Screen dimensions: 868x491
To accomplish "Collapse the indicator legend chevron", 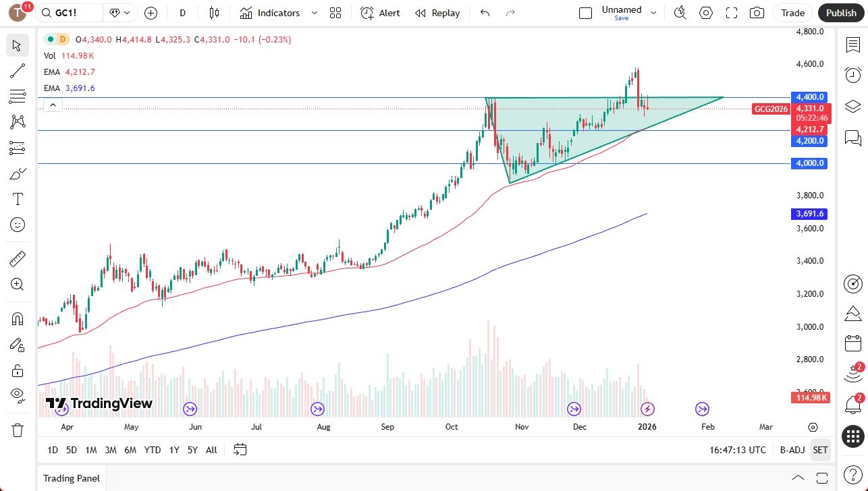I will click(53, 105).
